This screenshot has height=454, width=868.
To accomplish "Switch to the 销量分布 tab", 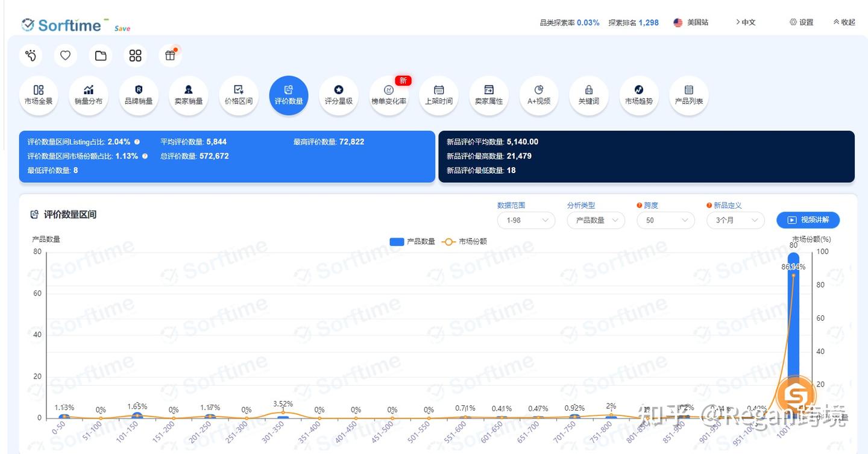I will [89, 95].
